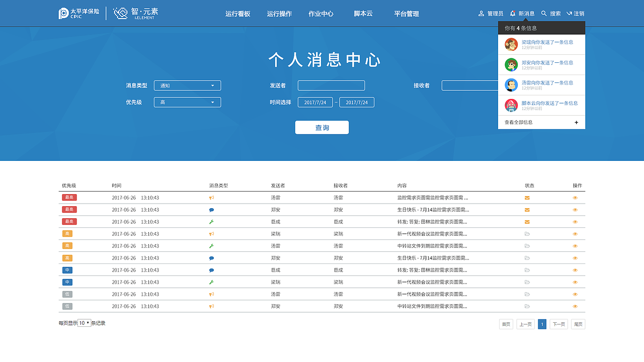Toggle the unread envelope status on the first row
The height and width of the screenshot is (362, 644).
(527, 198)
